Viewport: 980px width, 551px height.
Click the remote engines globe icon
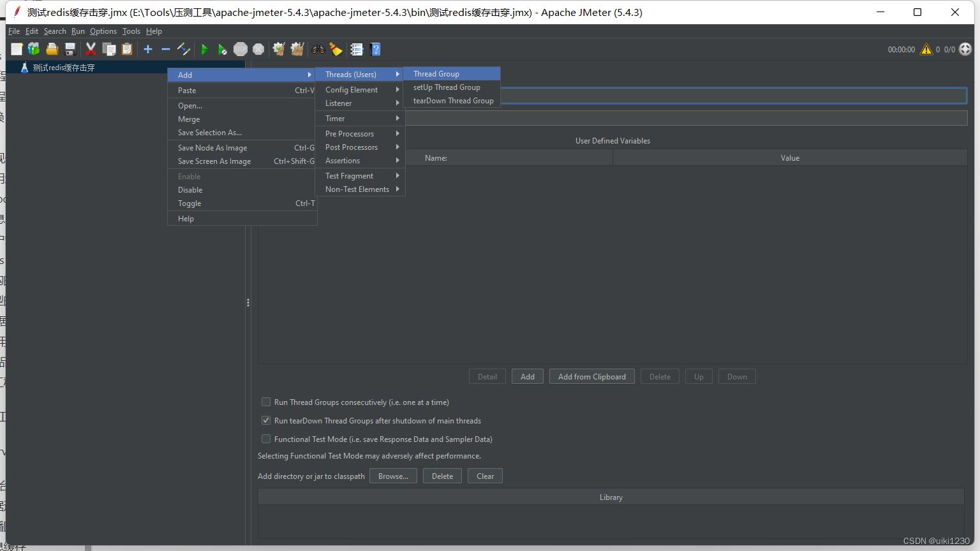click(x=965, y=49)
